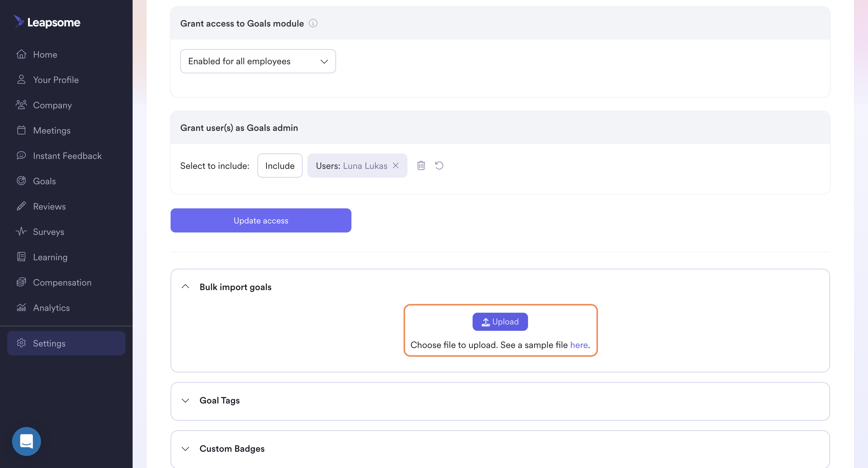Click the Upload button
Viewport: 868px width, 468px height.
click(x=500, y=322)
